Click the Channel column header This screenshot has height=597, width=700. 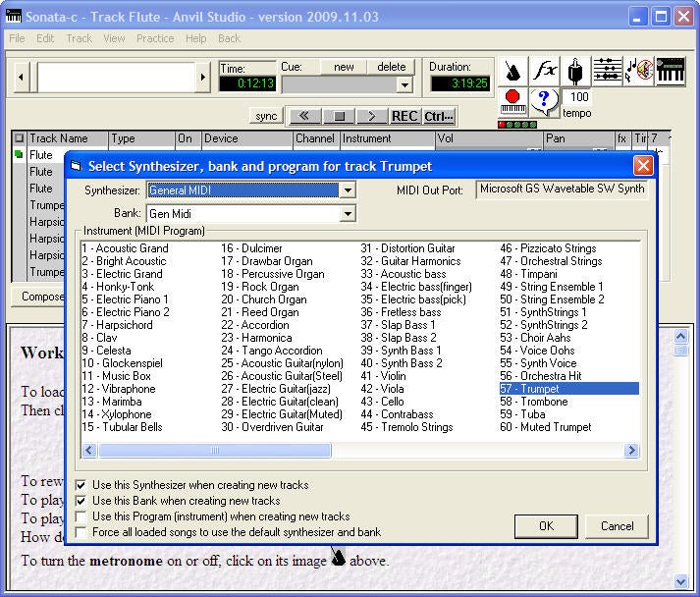[315, 138]
